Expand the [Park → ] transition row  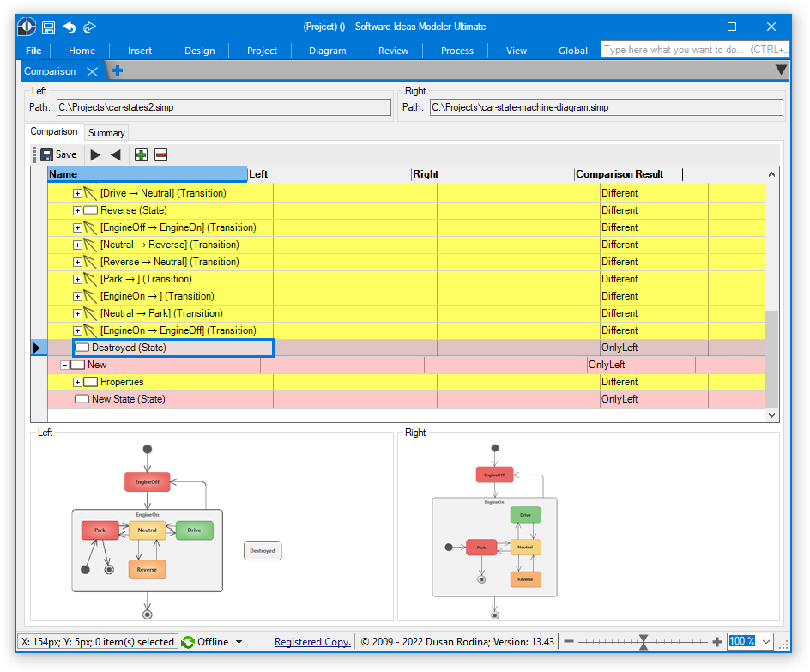77,280
